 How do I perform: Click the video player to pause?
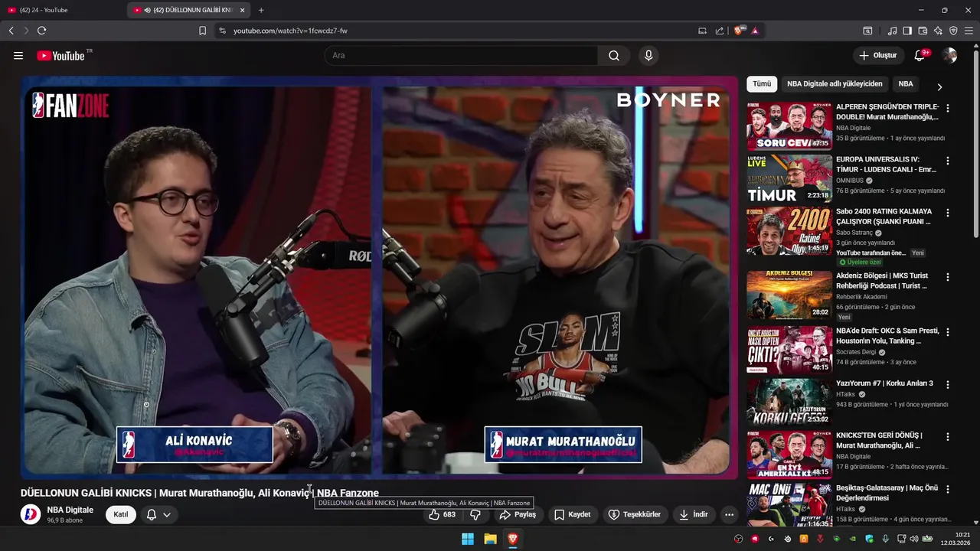[x=379, y=277]
